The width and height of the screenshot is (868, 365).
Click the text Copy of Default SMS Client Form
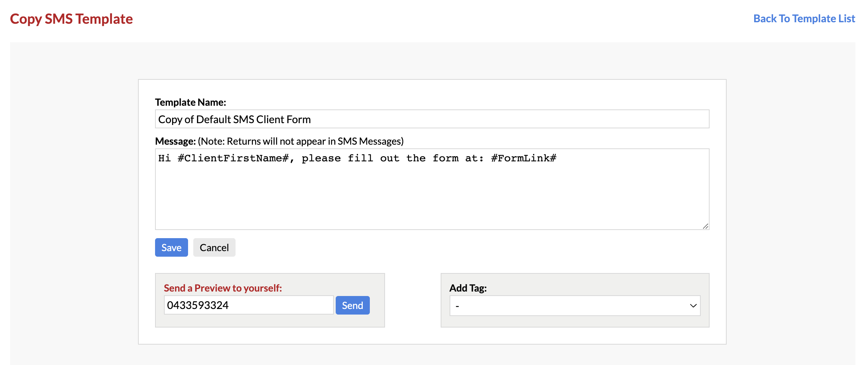tap(234, 119)
